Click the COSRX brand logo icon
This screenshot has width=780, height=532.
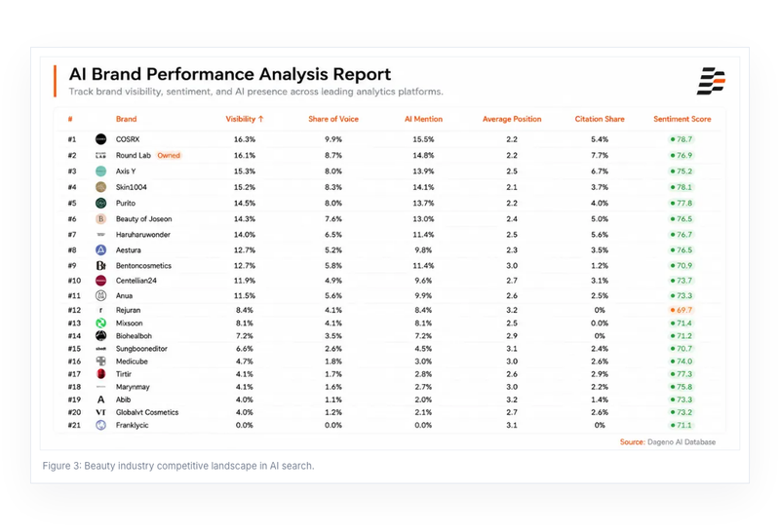click(100, 139)
